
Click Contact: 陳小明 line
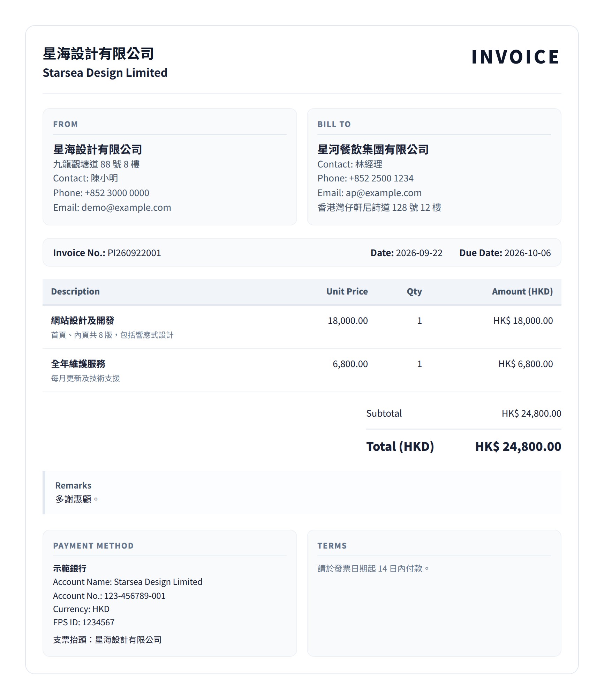pos(85,178)
